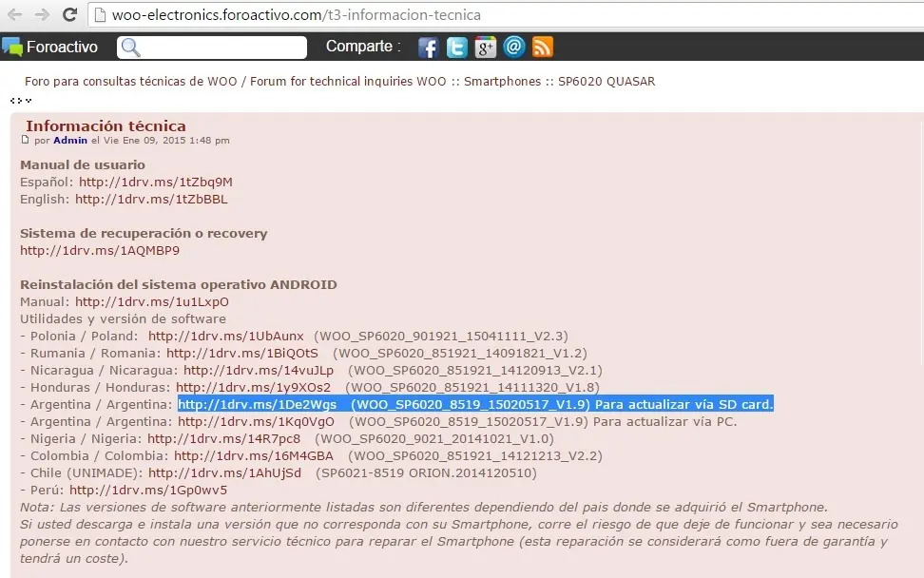This screenshot has height=578, width=924.
Task: Click the italic 'Nota:' warning line
Action: click(424, 507)
